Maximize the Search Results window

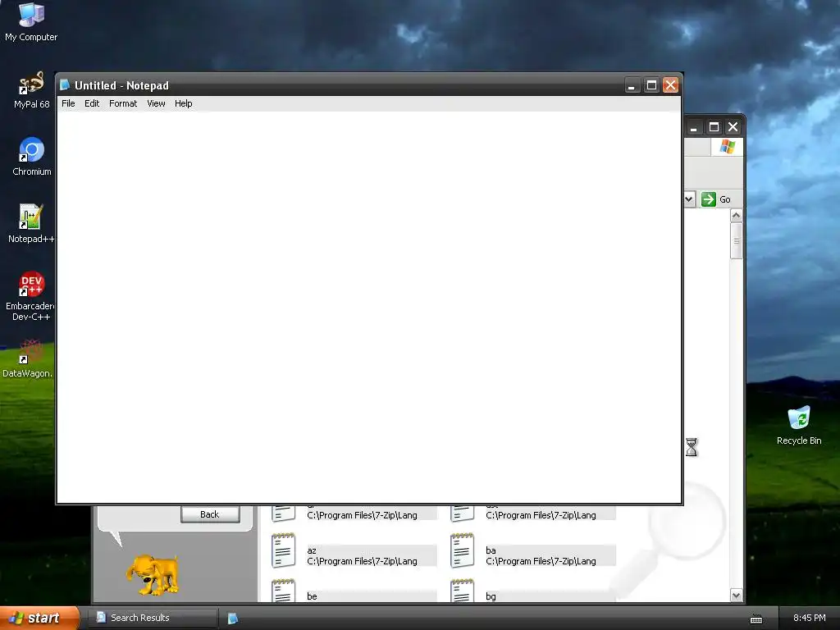714,127
